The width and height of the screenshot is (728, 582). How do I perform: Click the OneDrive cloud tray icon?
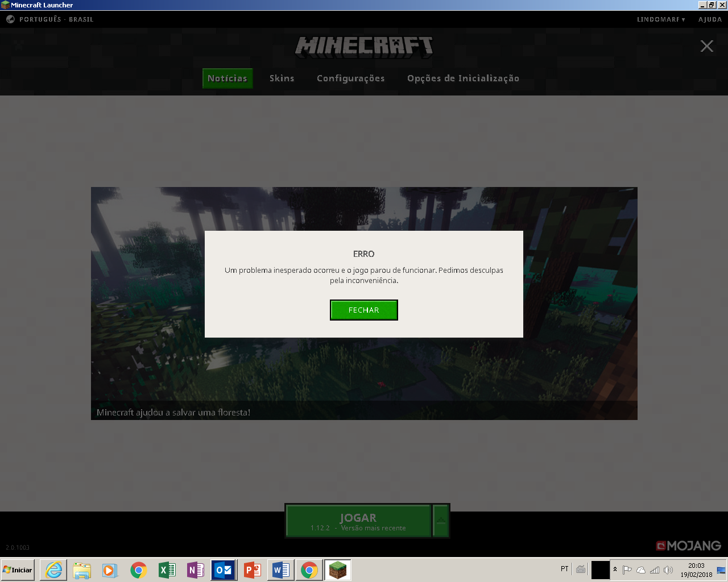[641, 570]
